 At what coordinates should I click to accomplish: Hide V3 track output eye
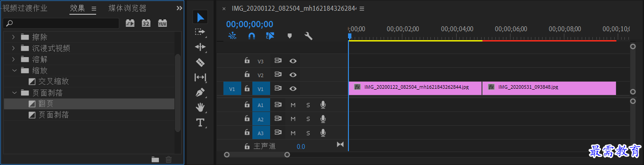293,61
